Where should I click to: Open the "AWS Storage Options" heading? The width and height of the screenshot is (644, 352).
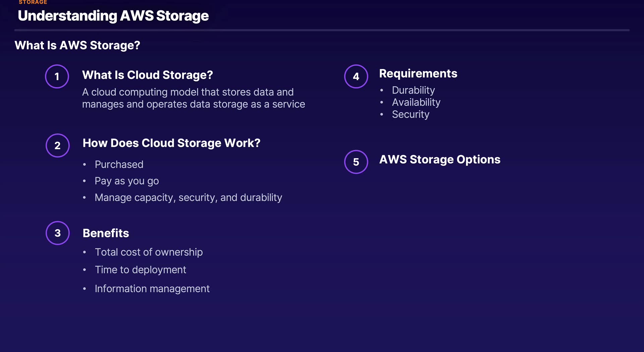point(440,160)
